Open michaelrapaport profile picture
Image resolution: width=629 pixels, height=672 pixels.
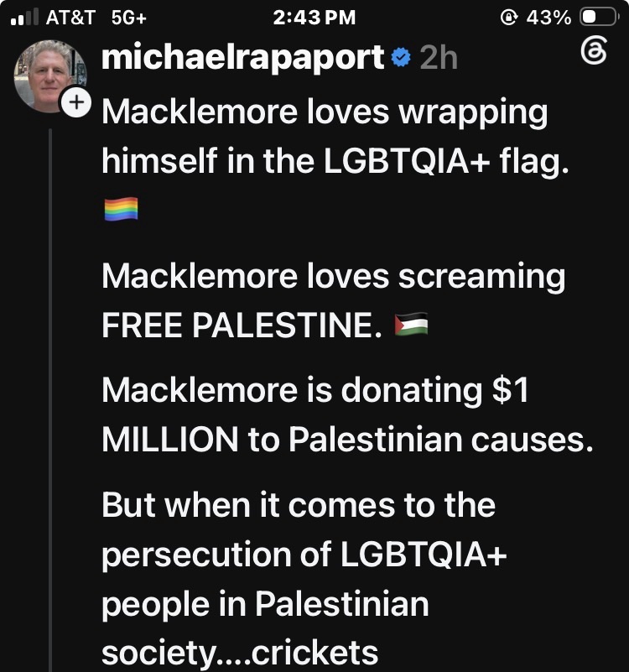pos(49,76)
